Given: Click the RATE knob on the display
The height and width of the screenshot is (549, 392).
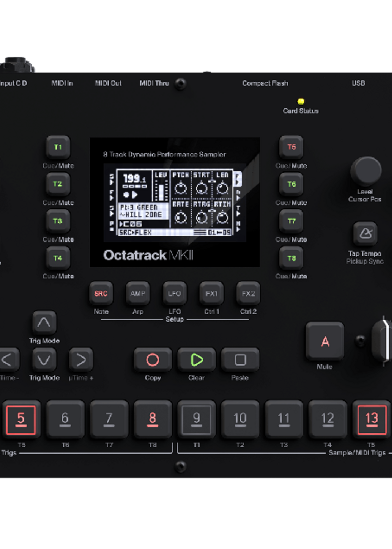Looking at the screenshot, I should tap(181, 218).
